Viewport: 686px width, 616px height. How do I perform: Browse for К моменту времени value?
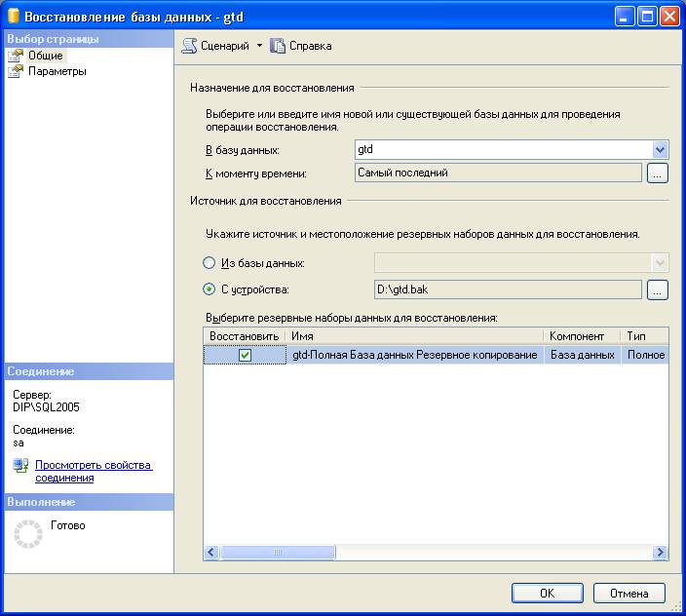coord(658,173)
